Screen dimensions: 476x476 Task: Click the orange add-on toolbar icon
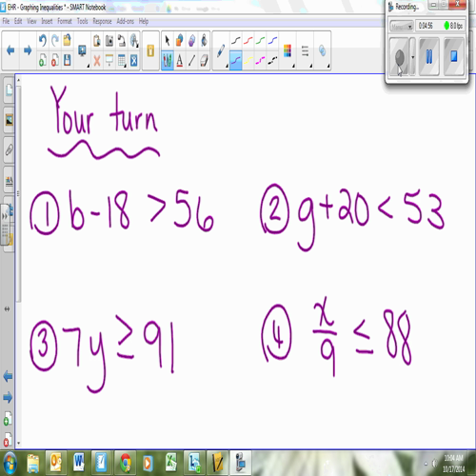(150, 50)
